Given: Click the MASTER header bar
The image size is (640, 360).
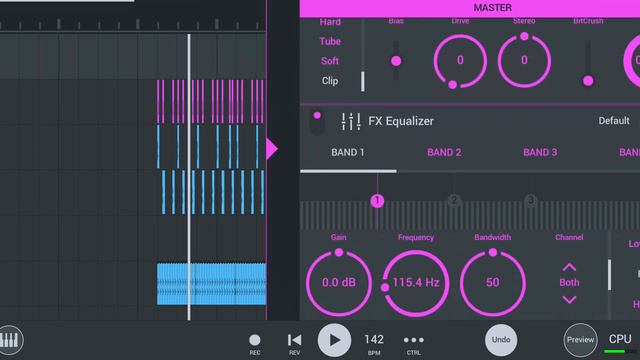Looking at the screenshot, I should pyautogui.click(x=470, y=8).
